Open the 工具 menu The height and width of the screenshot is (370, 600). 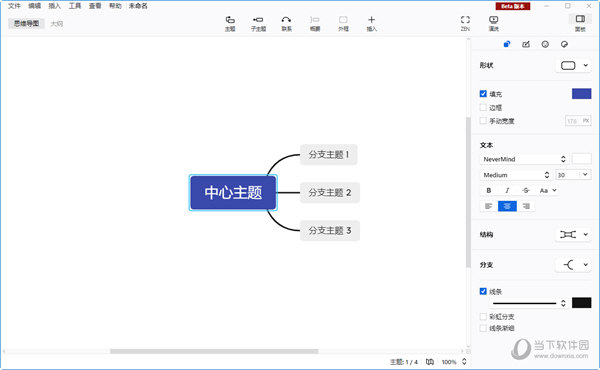pyautogui.click(x=75, y=6)
